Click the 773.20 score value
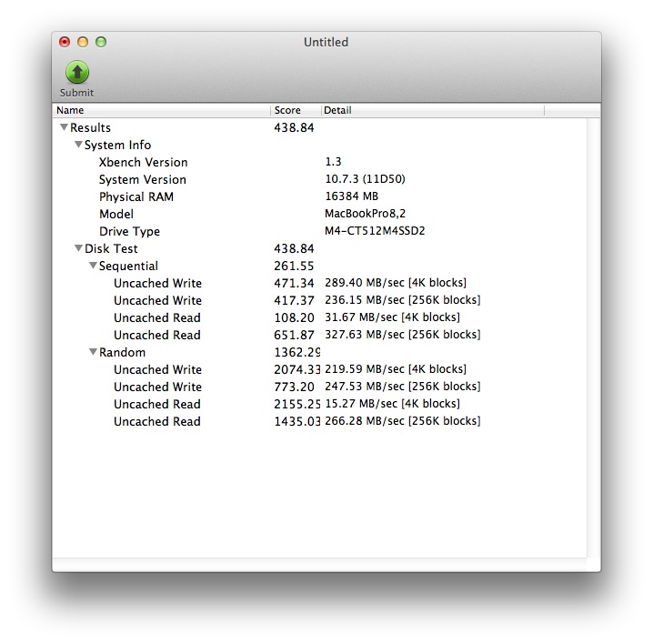 pos(294,387)
